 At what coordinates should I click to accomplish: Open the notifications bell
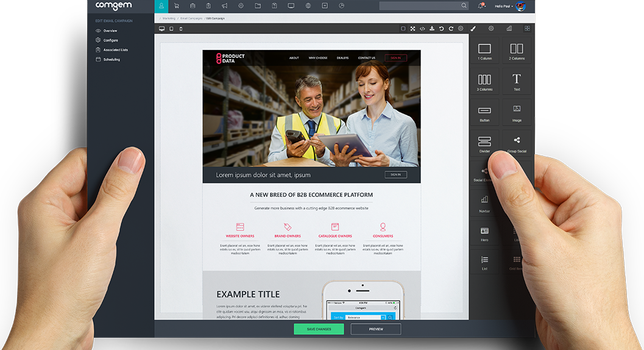pyautogui.click(x=481, y=5)
